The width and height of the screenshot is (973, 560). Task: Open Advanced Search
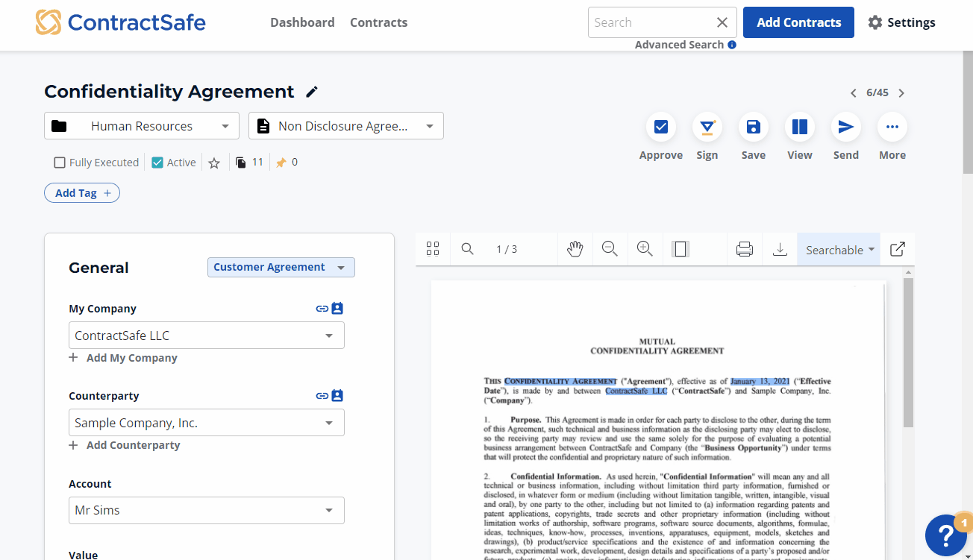click(x=680, y=44)
